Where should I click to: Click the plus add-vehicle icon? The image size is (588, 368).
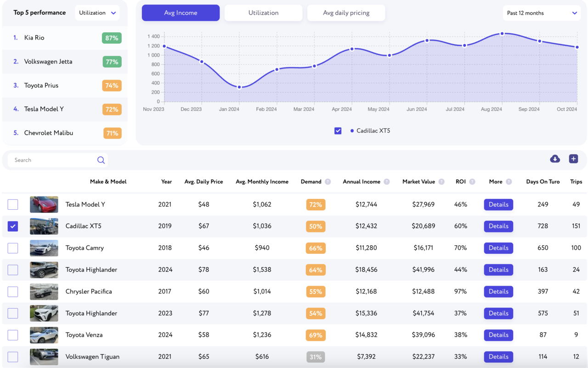(x=573, y=159)
